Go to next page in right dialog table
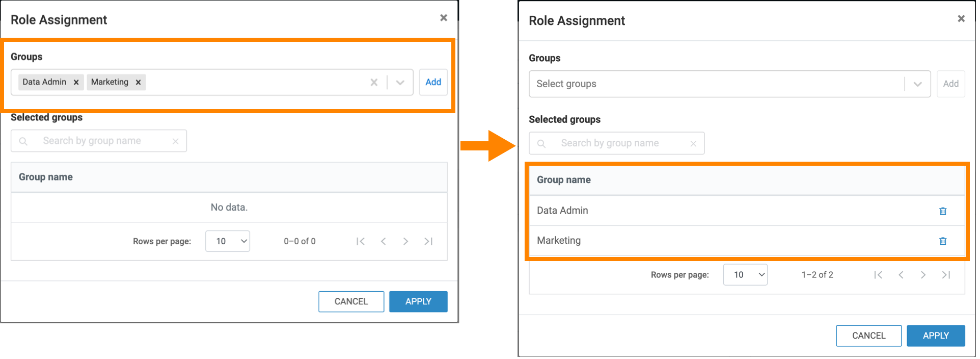Image resolution: width=980 pixels, height=359 pixels. (923, 275)
